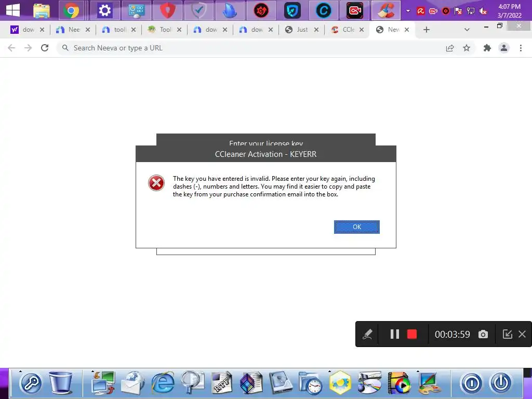Open the music disc dock icon

coord(369,383)
